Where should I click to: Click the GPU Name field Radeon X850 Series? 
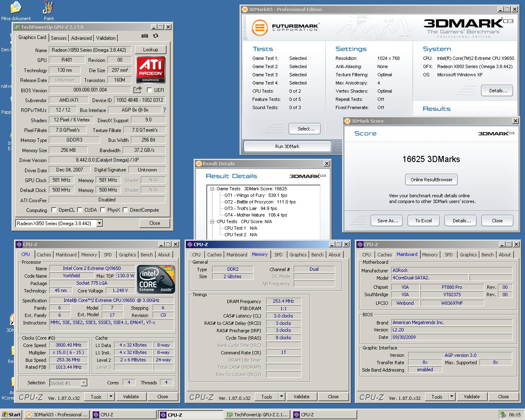[x=91, y=50]
